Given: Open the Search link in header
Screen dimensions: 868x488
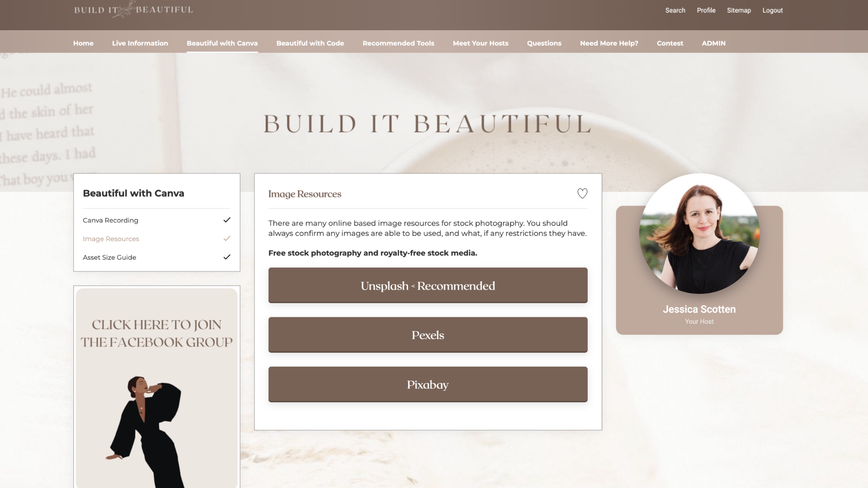Looking at the screenshot, I should [675, 10].
